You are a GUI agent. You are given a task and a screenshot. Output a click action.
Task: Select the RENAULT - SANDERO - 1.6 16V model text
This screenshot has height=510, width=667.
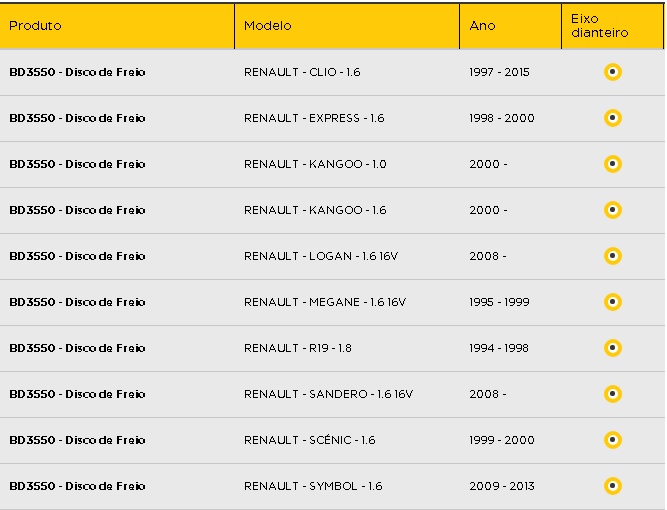[x=328, y=394]
